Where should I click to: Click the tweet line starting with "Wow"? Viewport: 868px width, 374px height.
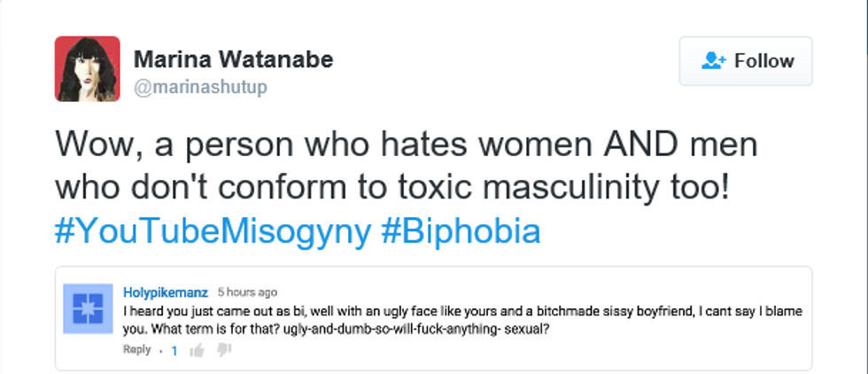pyautogui.click(x=407, y=145)
